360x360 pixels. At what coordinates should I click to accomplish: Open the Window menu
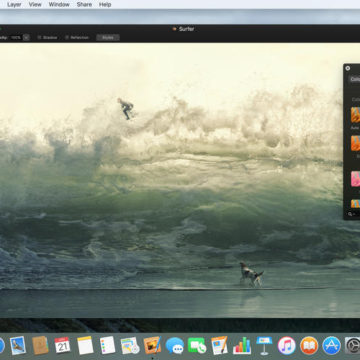click(x=59, y=5)
